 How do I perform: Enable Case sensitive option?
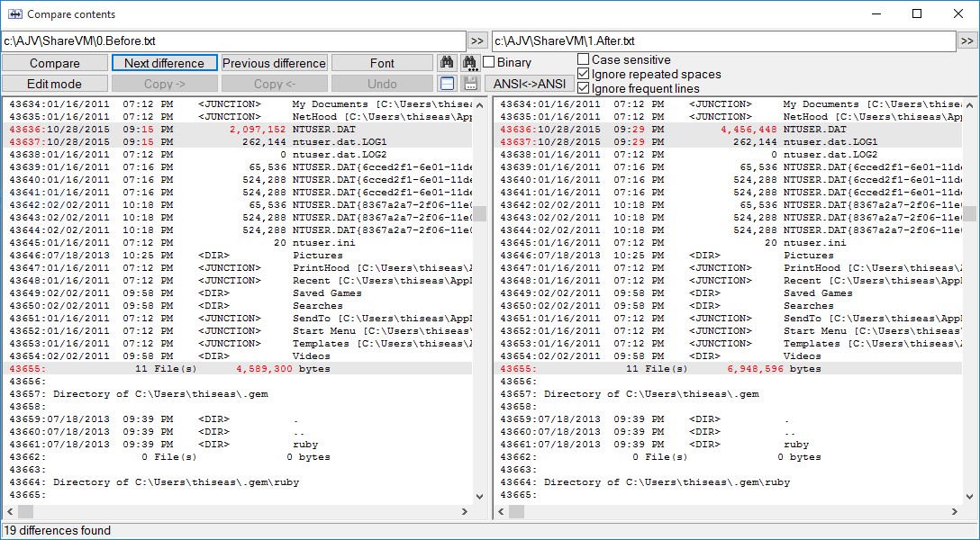click(x=584, y=59)
